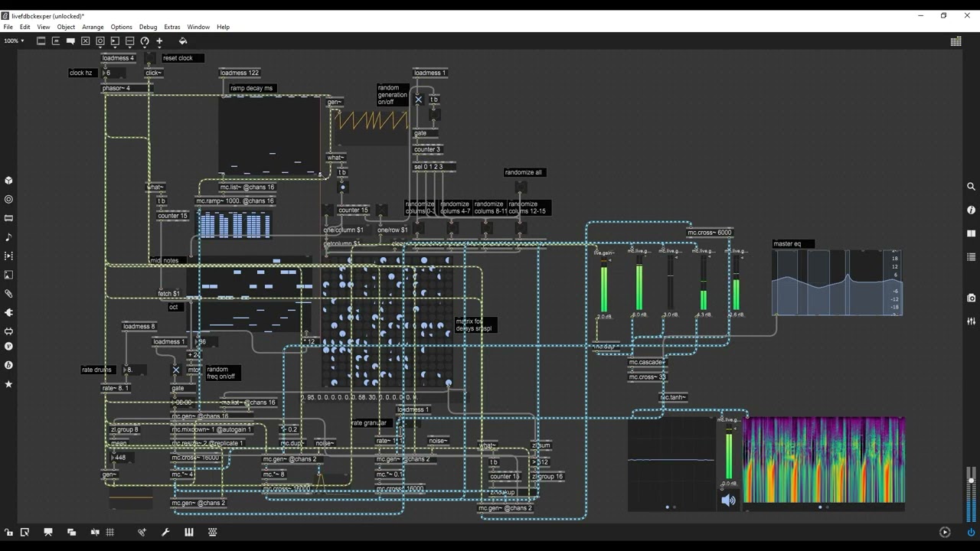This screenshot has height=551, width=980.
Task: Open the list panel icon in the right sidebar
Action: coord(971,257)
